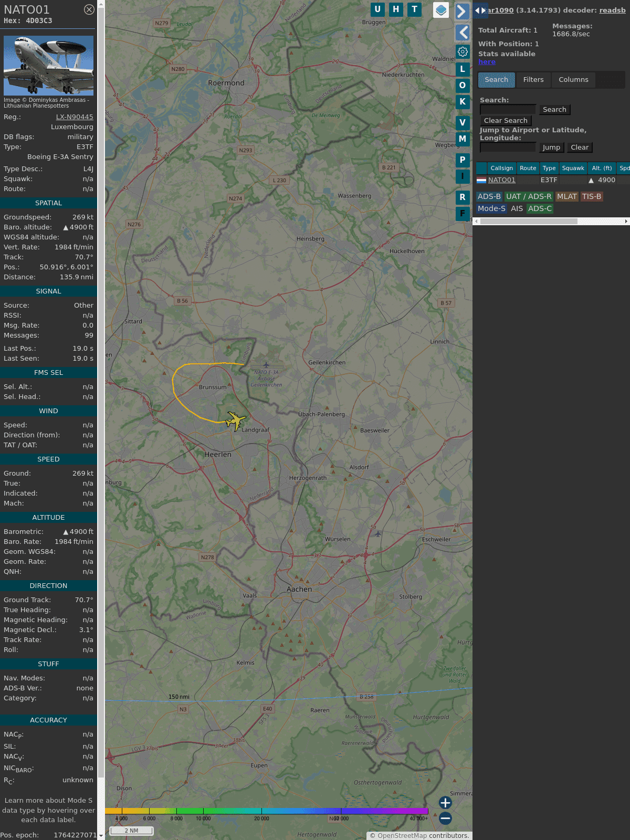
Task: Click the 4900 altitude cell in the table
Action: point(602,180)
